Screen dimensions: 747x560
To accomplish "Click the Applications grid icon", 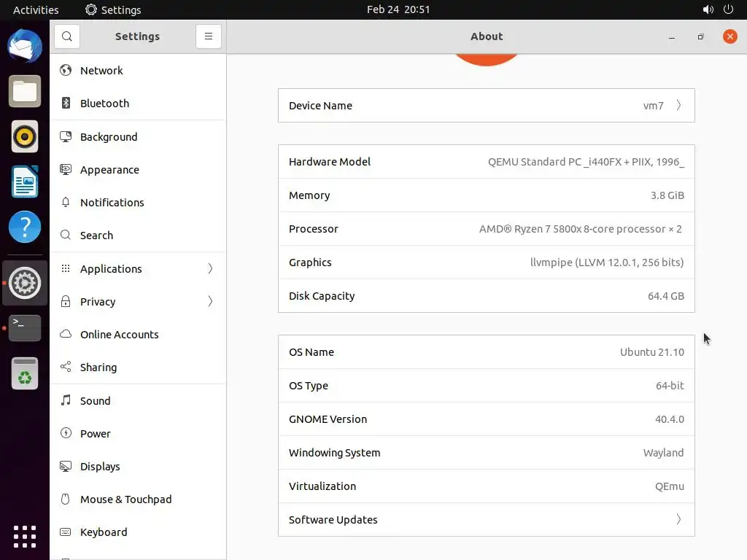I will [66, 268].
